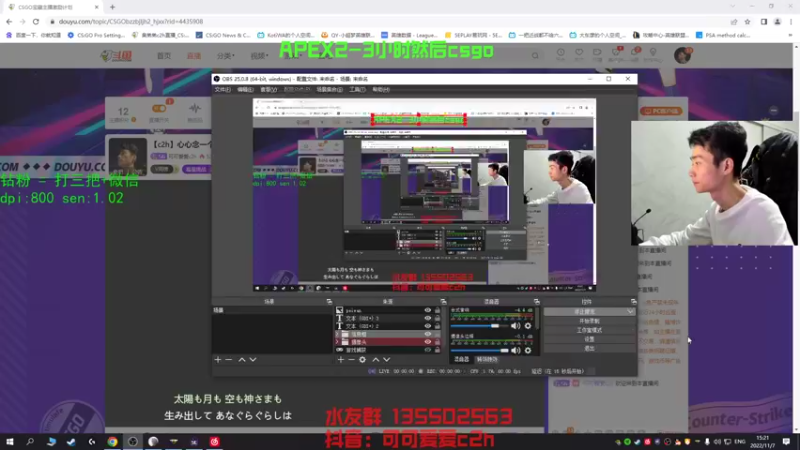Expand the red highlighted group in Sources list
The height and width of the screenshot is (450, 800).
[x=337, y=342]
